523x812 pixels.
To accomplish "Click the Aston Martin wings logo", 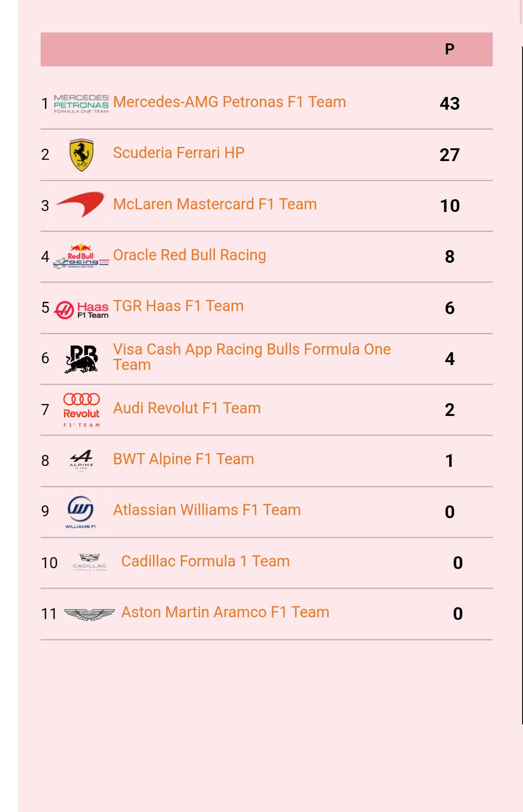I will (x=89, y=614).
